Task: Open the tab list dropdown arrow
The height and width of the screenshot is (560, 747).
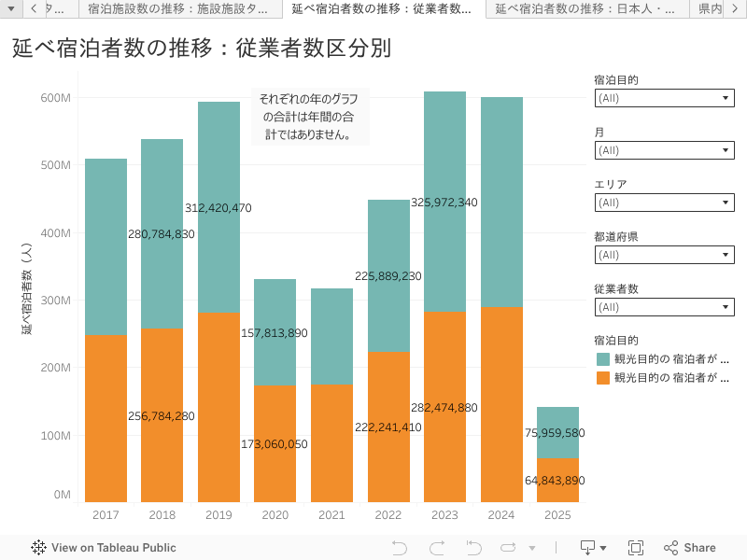Action: 12,8
